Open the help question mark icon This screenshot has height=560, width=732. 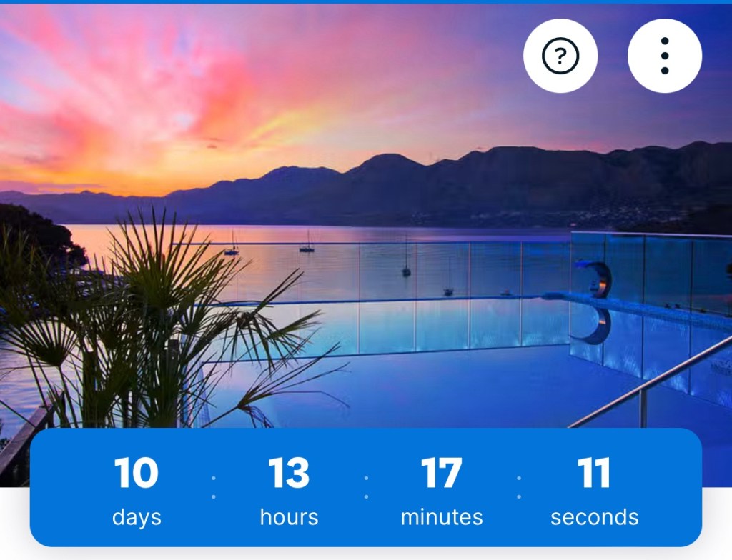[x=560, y=56]
